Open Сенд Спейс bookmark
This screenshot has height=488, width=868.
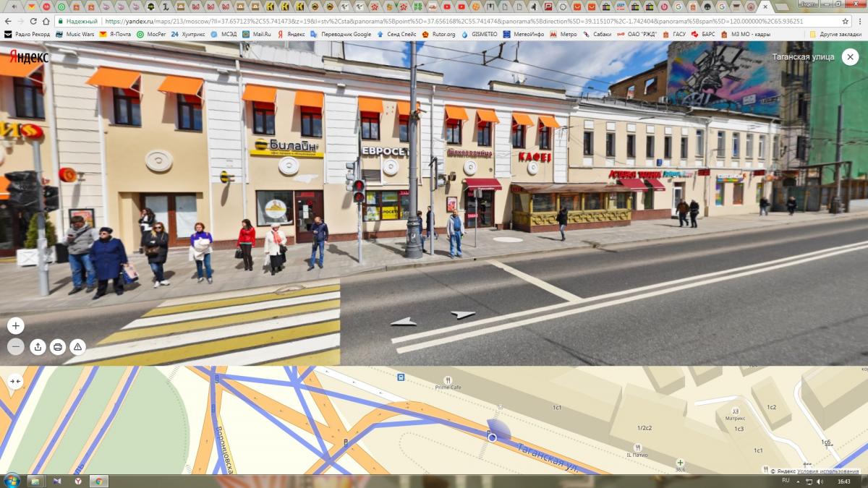[x=397, y=34]
